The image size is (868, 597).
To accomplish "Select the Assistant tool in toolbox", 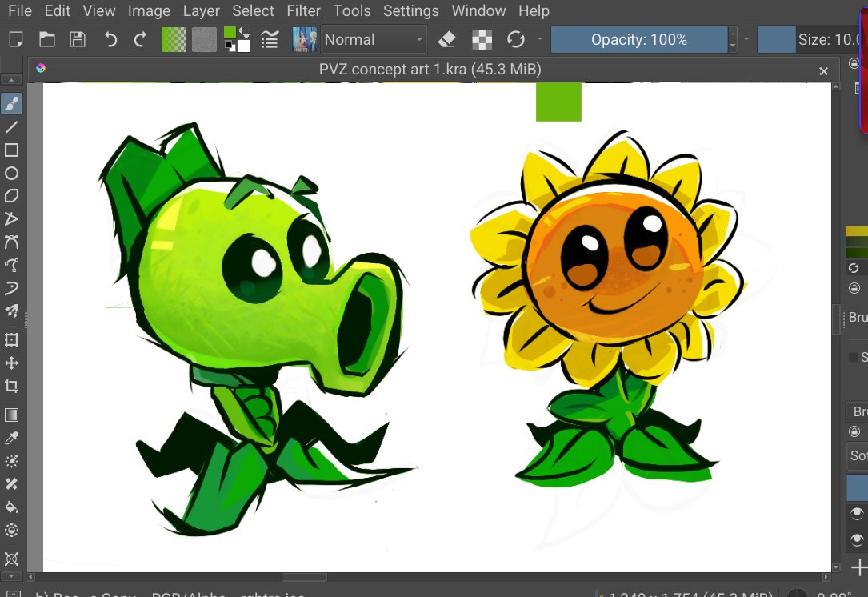I will click(12, 559).
